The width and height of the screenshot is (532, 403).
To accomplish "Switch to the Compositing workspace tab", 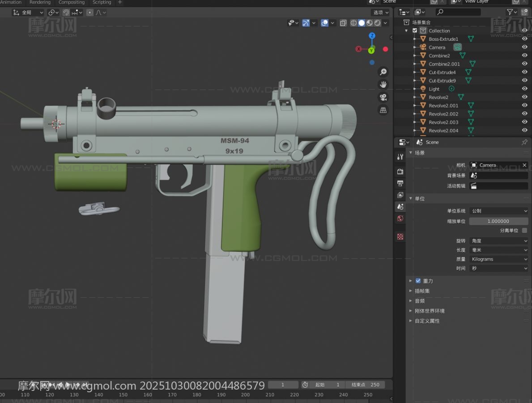I will [72, 2].
